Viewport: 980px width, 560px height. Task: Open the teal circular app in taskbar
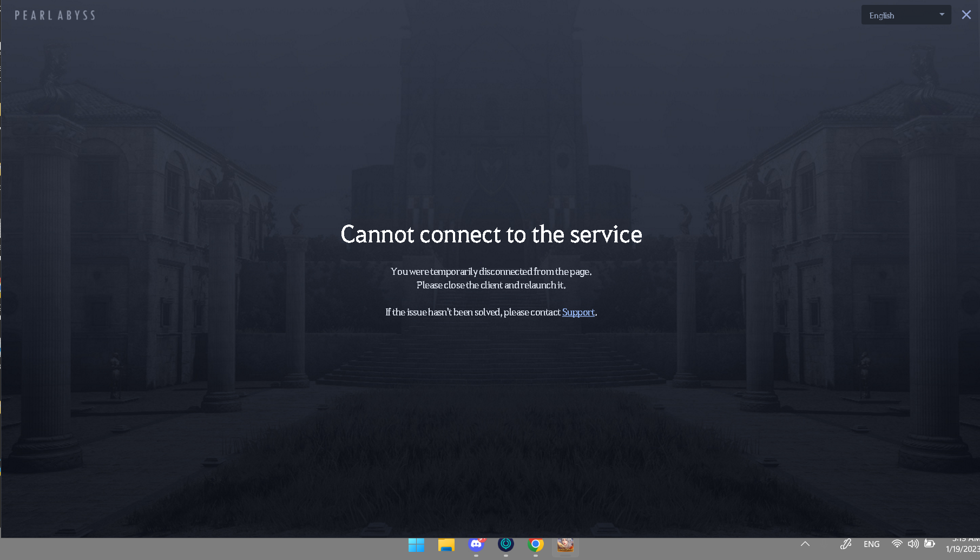pyautogui.click(x=506, y=544)
